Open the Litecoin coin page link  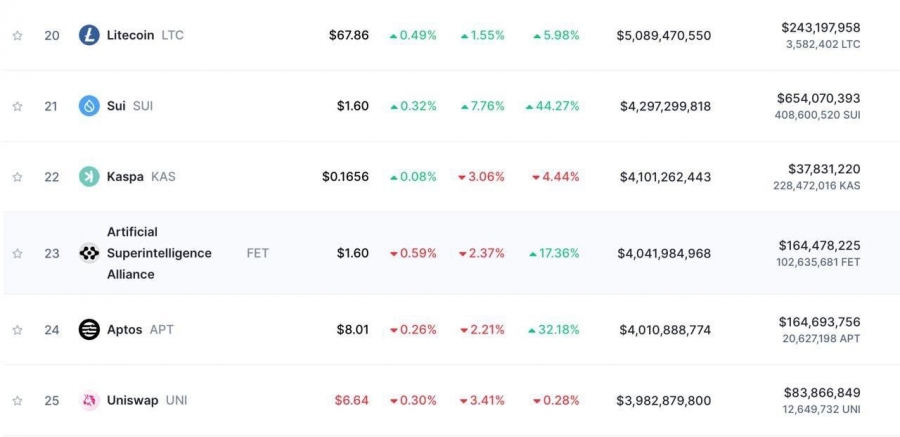(130, 35)
